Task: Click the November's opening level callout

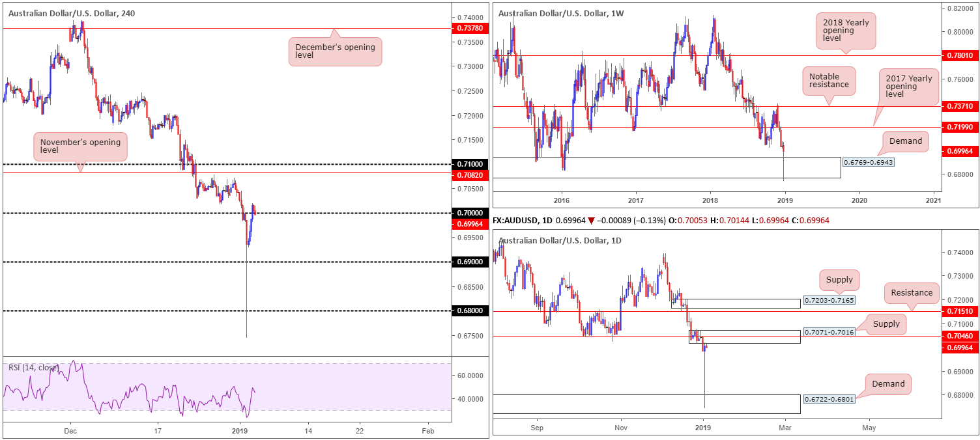Action: click(x=81, y=146)
